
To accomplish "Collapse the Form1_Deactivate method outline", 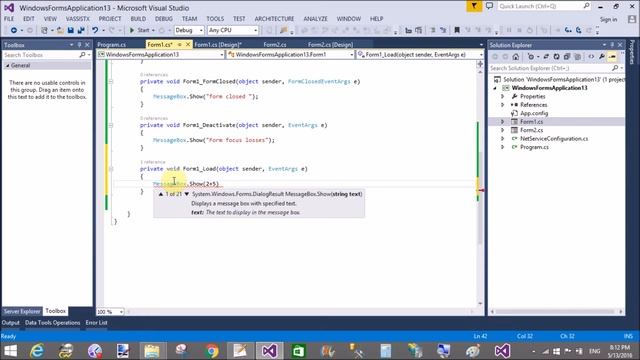I will pyautogui.click(x=111, y=125).
